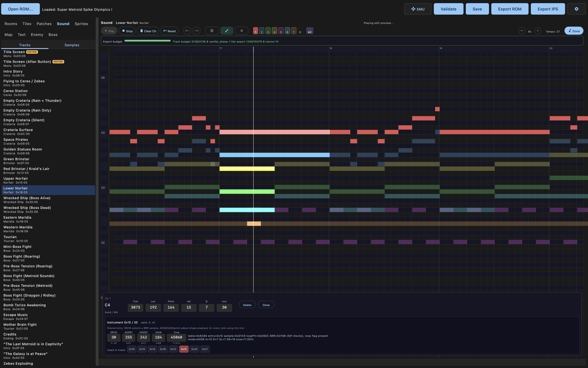Click the Vel field showing 15

click(189, 307)
